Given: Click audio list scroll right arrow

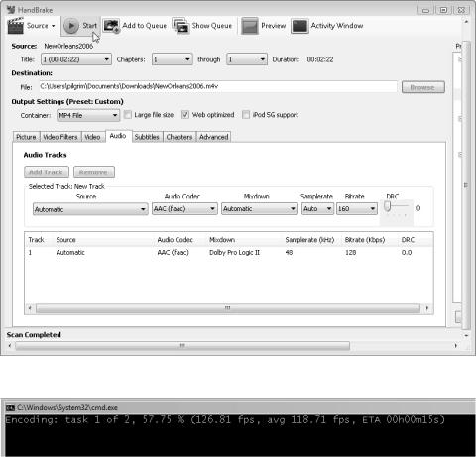Looking at the screenshot, I should (427, 308).
